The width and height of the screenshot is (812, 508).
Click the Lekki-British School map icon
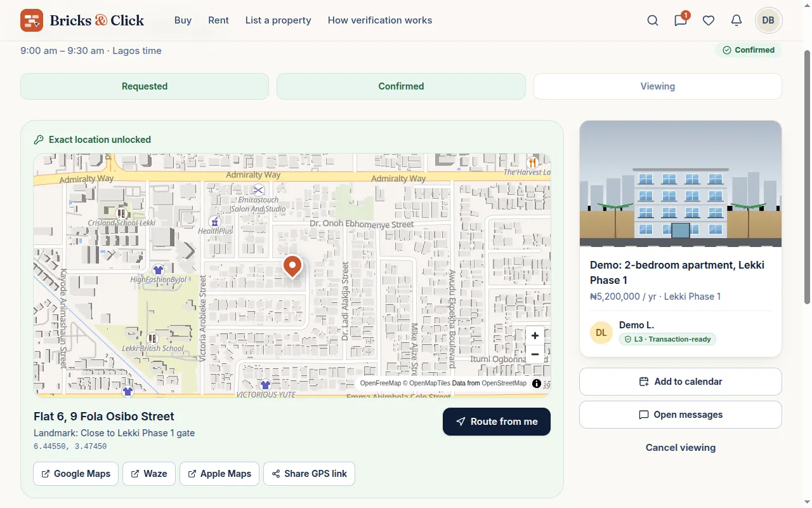coord(152,338)
